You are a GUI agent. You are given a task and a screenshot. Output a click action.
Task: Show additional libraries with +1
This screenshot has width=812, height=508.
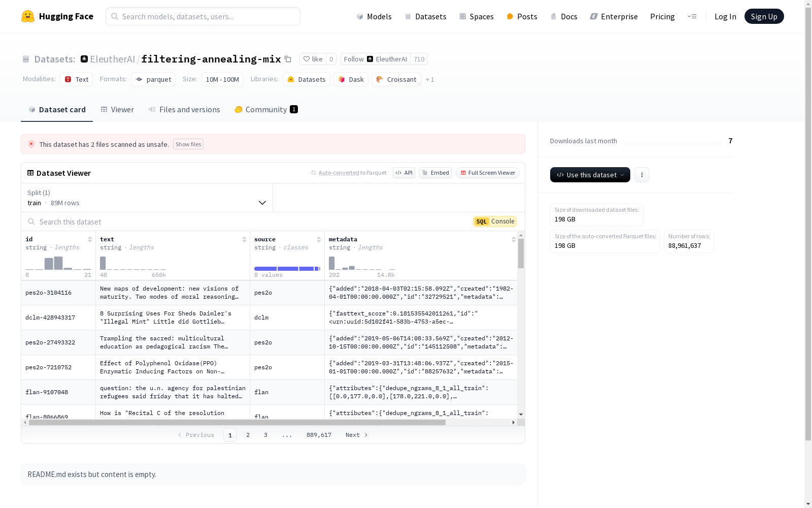click(x=430, y=79)
